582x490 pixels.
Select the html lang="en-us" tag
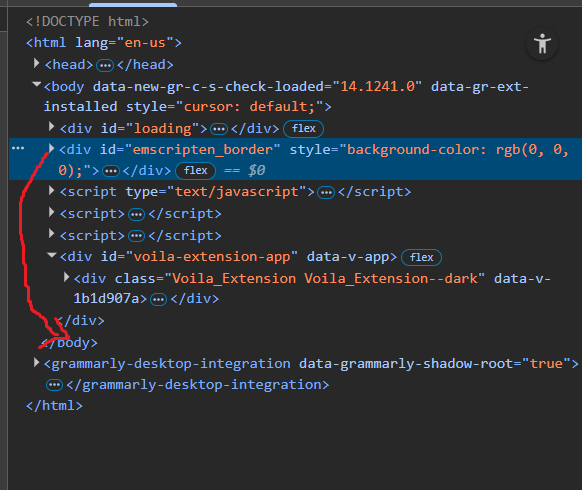coord(104,43)
